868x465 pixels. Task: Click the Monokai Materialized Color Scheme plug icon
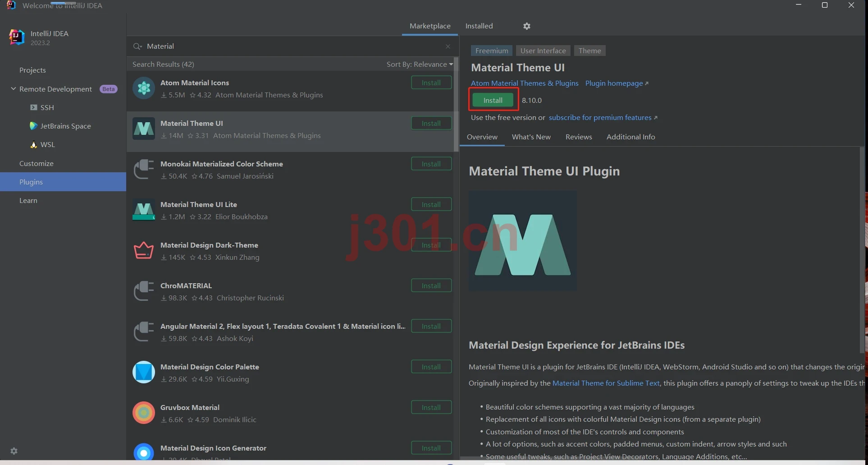(x=144, y=169)
